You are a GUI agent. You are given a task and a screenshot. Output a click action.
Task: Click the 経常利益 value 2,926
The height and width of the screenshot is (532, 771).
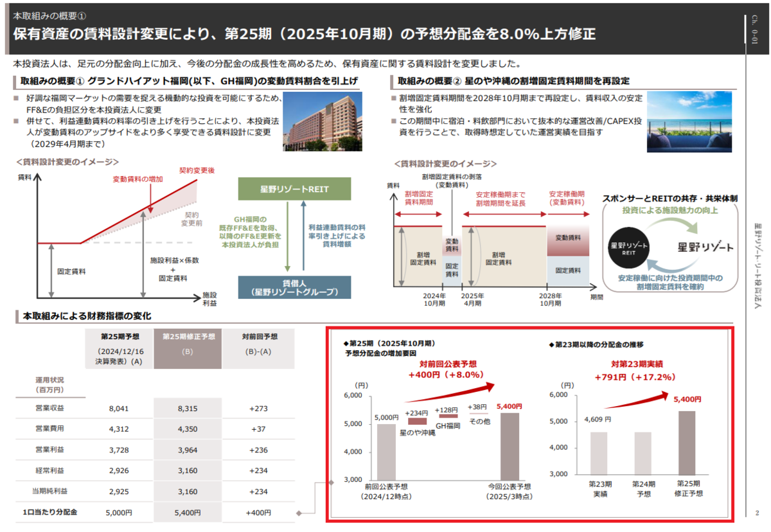[119, 470]
